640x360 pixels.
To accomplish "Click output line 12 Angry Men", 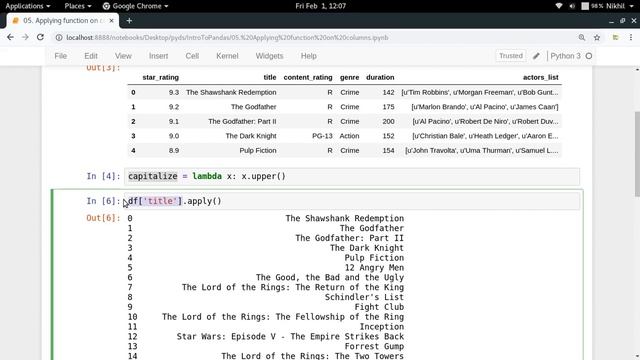I will click(374, 268).
